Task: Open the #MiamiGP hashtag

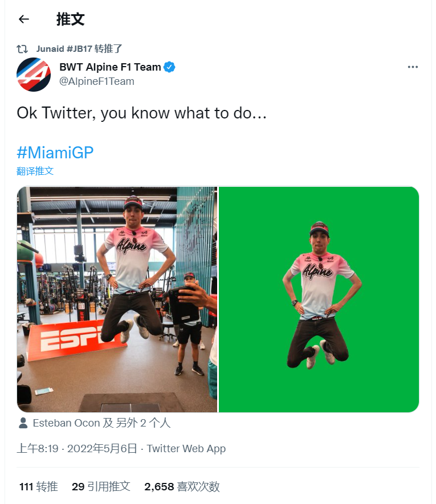Action: 55,152
